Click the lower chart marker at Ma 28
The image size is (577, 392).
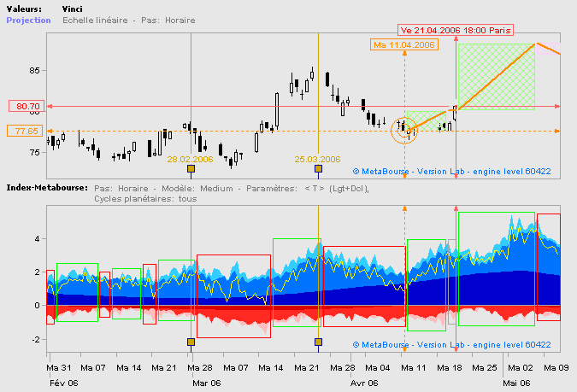point(191,342)
